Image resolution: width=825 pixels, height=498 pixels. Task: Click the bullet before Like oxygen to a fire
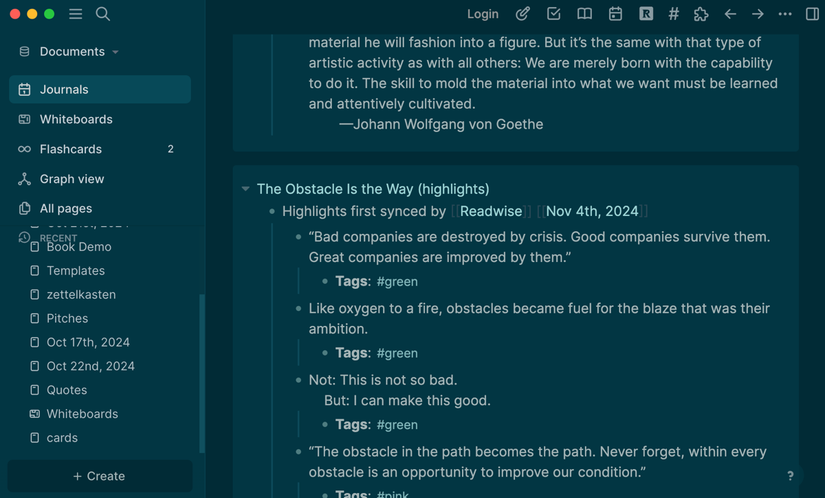298,309
